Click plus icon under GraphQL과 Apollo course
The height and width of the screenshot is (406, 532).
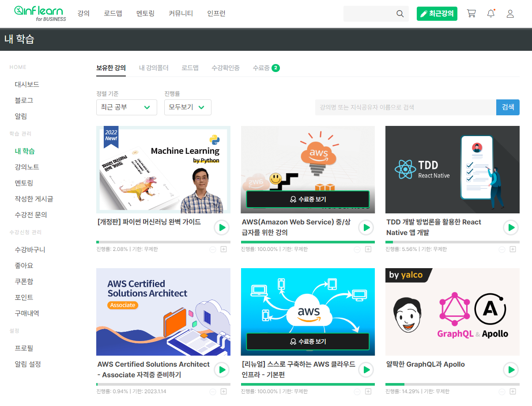point(513,391)
